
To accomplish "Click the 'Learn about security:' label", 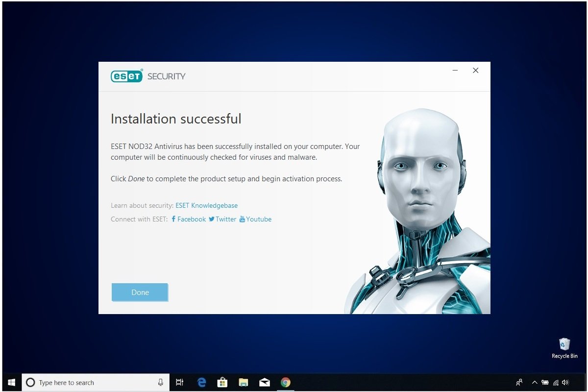I will click(142, 206).
